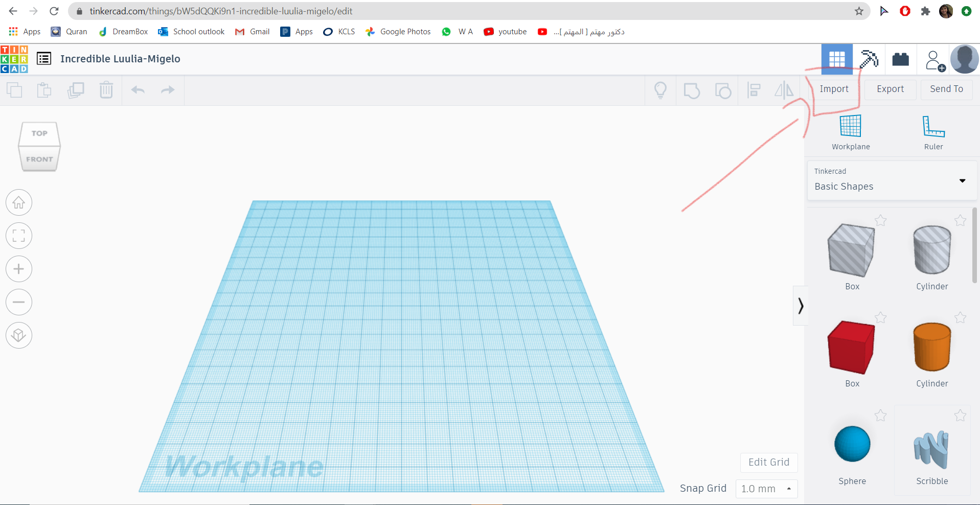The height and width of the screenshot is (505, 980).
Task: Select the Workplane tool
Action: [x=851, y=132]
